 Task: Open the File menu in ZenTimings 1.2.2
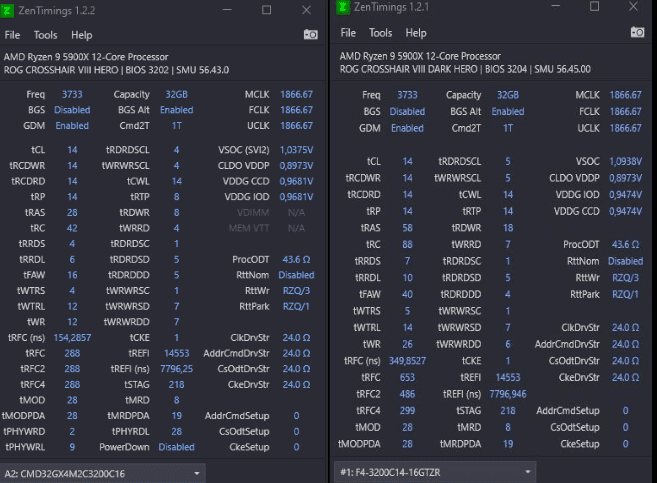(x=12, y=34)
